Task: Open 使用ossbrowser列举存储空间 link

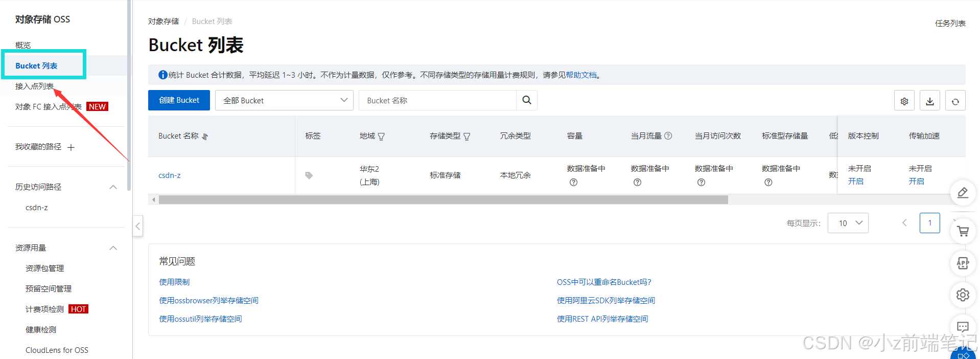Action: (208, 301)
